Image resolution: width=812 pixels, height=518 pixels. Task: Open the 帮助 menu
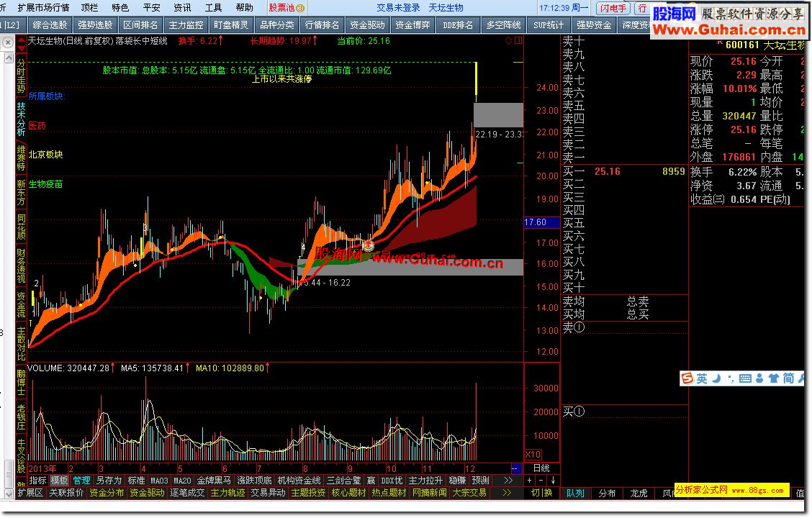click(245, 8)
